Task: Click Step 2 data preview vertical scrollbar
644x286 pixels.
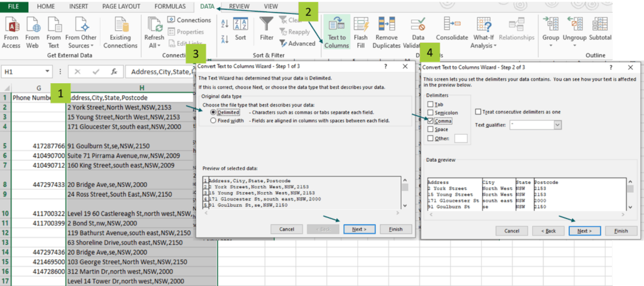Action: point(630,195)
